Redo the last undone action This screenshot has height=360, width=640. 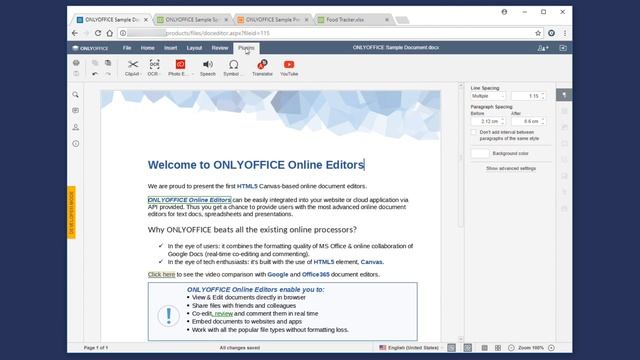[x=108, y=74]
